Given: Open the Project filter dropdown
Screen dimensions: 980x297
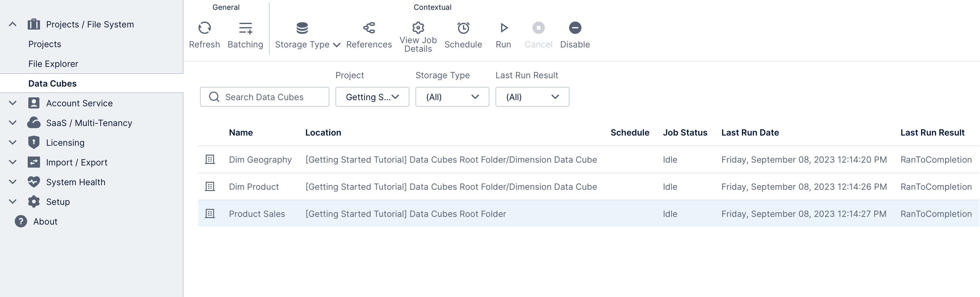Looking at the screenshot, I should click(372, 97).
